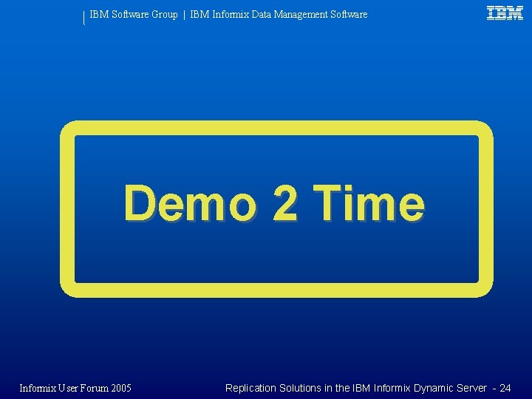Screen dimensions: 532x399
Task: Click the slide number 24
Action: tap(505, 388)
